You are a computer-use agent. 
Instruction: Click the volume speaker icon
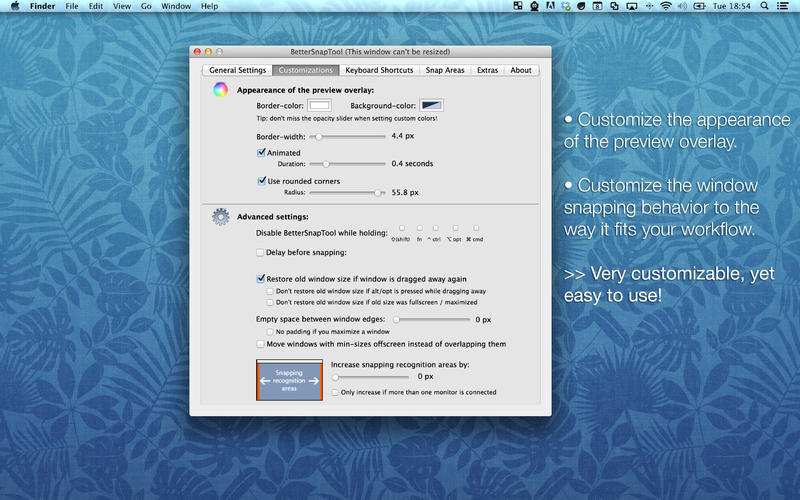682,6
